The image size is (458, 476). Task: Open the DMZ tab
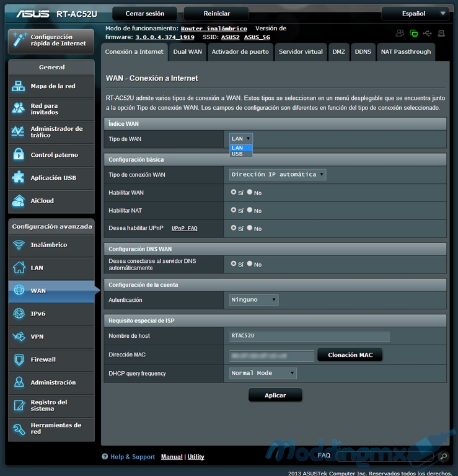(339, 52)
